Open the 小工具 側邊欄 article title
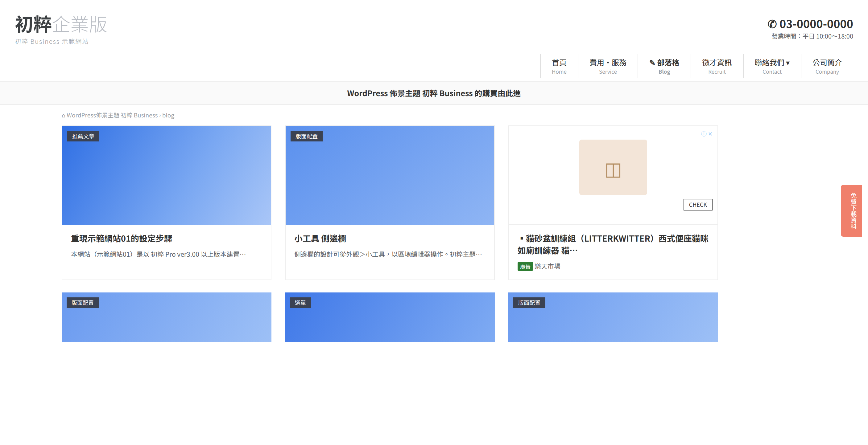Viewport: 868px width, 445px height. point(320,238)
